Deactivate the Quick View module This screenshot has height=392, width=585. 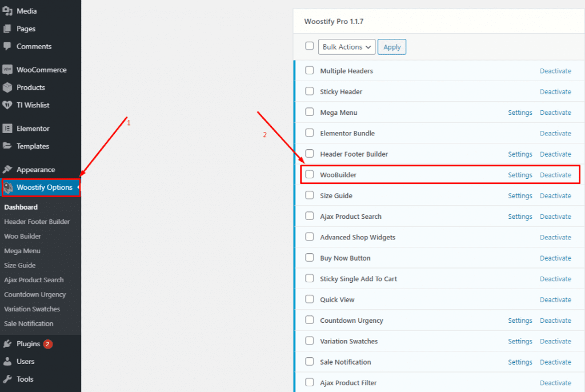coord(555,299)
